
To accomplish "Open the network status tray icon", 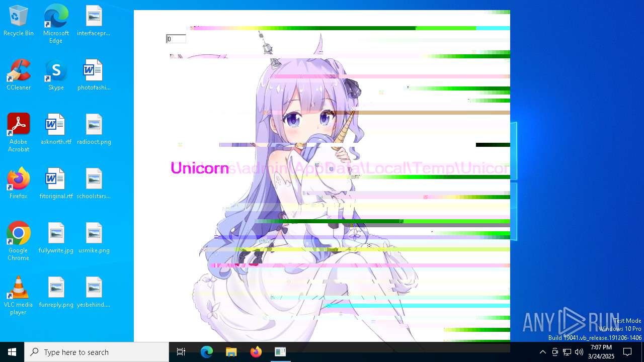I will click(x=567, y=352).
